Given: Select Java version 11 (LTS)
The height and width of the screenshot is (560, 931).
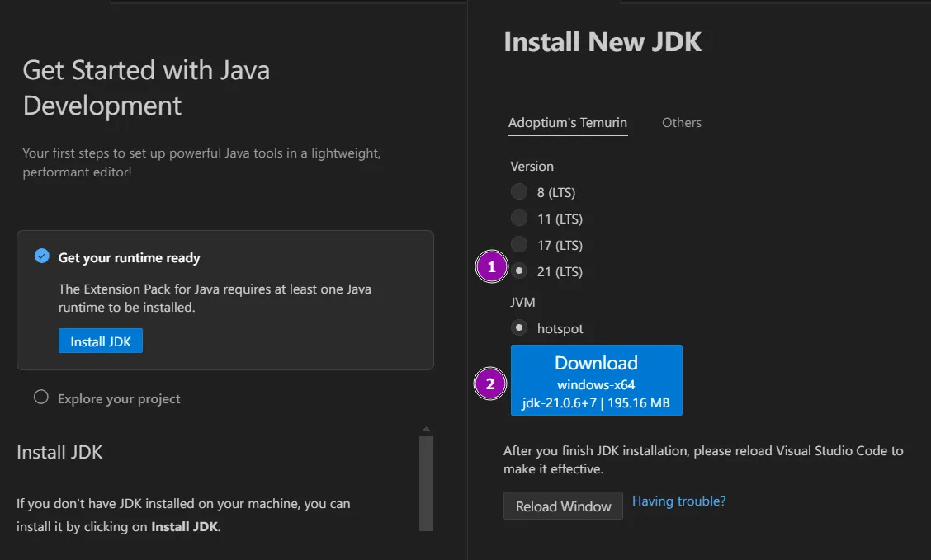Looking at the screenshot, I should click(519, 219).
